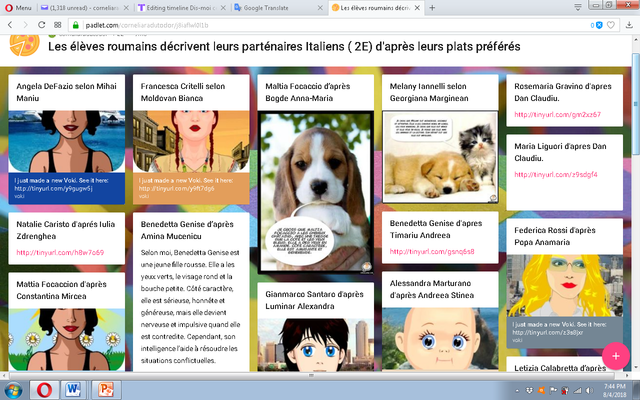This screenshot has height=400, width=640.
Task: Select the Maltia Focaccio d'après Bogde Anna-Maria title
Action: [x=308, y=92]
